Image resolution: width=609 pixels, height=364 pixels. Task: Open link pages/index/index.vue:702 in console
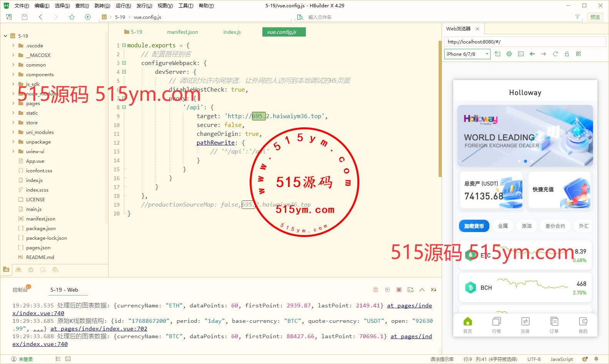coord(99,329)
